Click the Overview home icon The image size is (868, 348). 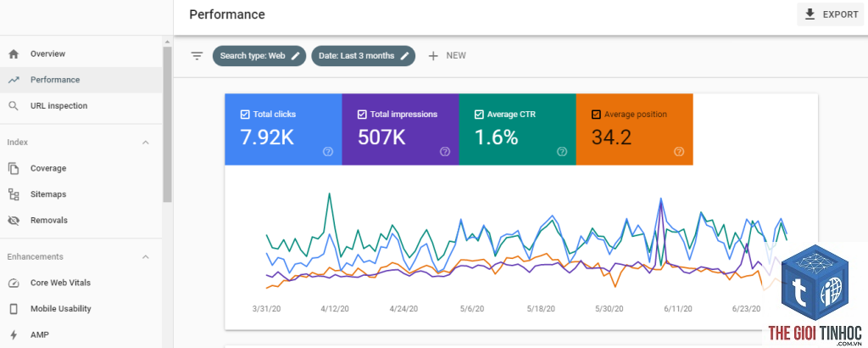coord(14,53)
